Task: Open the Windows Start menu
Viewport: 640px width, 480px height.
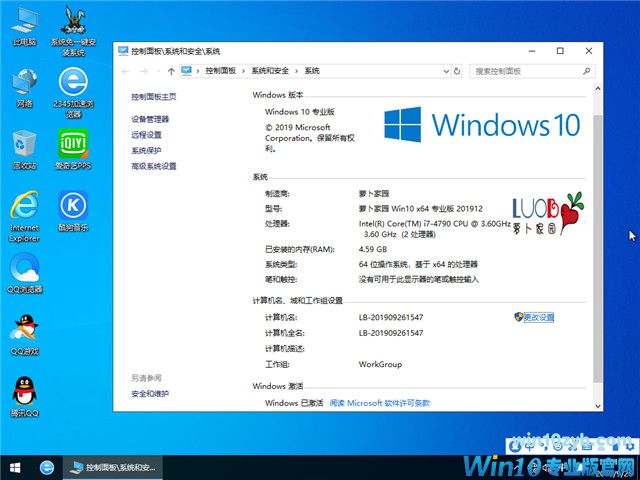Action: 15,467
